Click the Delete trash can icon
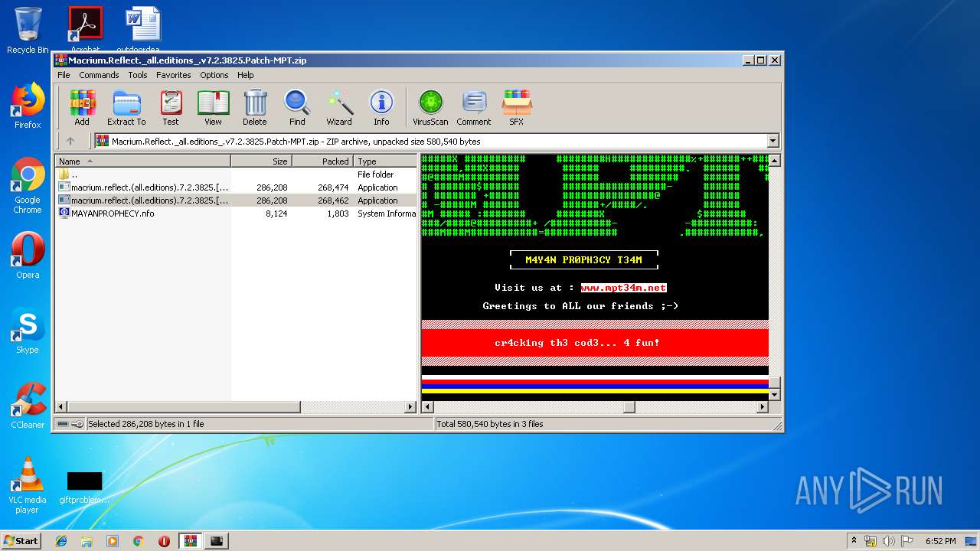This screenshot has height=551, width=980. (255, 107)
